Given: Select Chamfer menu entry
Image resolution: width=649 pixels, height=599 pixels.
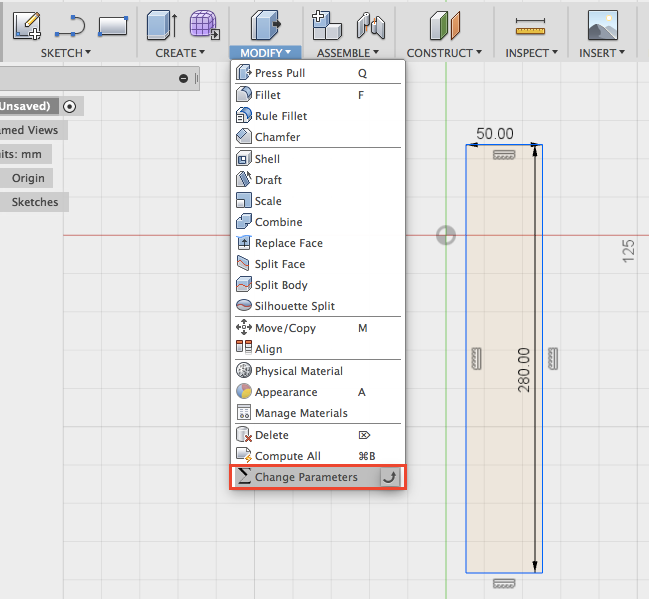Looking at the screenshot, I should 318,137.
